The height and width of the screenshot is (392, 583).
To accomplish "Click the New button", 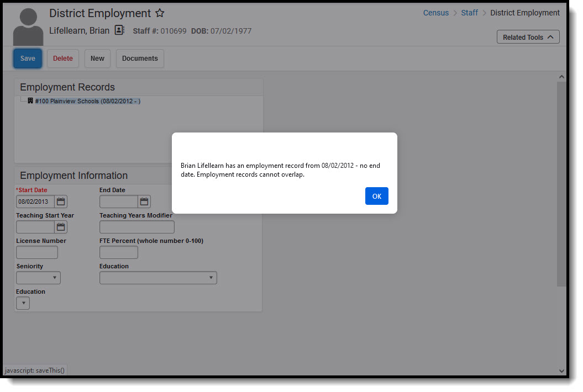I will click(x=97, y=59).
